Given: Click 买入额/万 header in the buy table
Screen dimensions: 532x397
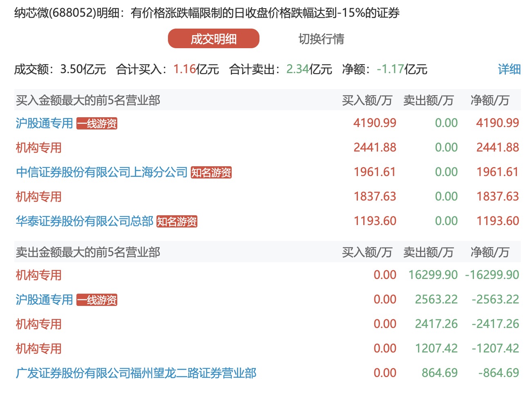Looking at the screenshot, I should click(367, 100).
